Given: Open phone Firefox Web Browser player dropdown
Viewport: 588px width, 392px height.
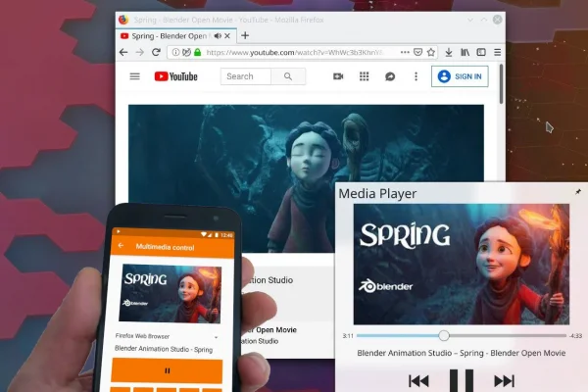Looking at the screenshot, I should pos(167,336).
